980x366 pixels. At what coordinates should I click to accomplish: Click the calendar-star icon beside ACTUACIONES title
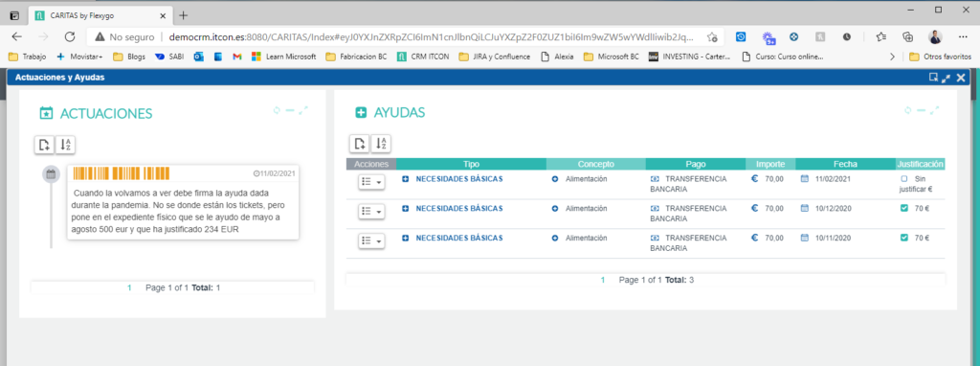tap(46, 113)
